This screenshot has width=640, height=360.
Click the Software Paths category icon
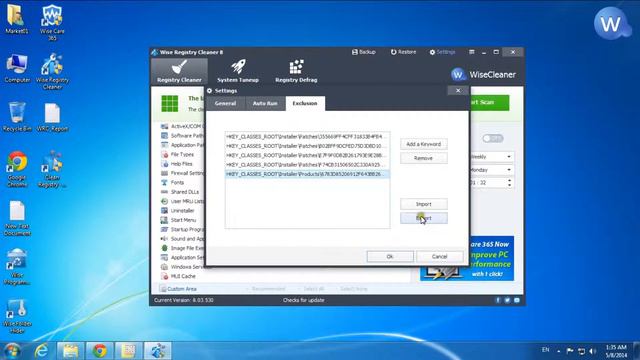(x=164, y=136)
